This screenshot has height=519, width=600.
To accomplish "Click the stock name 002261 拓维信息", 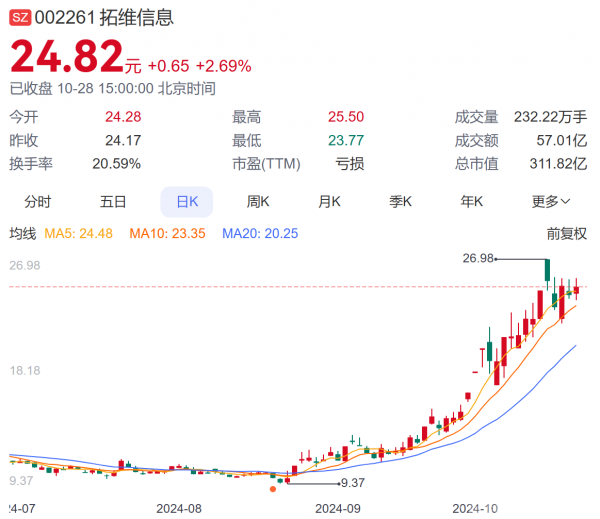I will point(104,18).
